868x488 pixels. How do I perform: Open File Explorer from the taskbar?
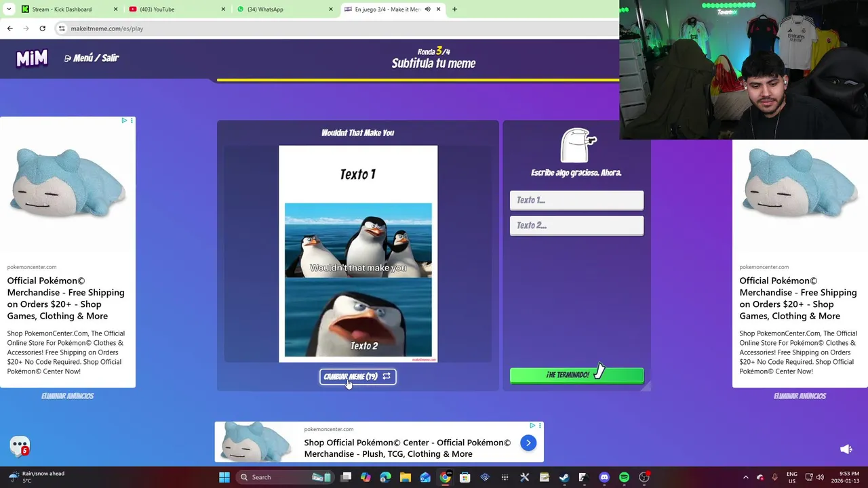[x=406, y=477]
